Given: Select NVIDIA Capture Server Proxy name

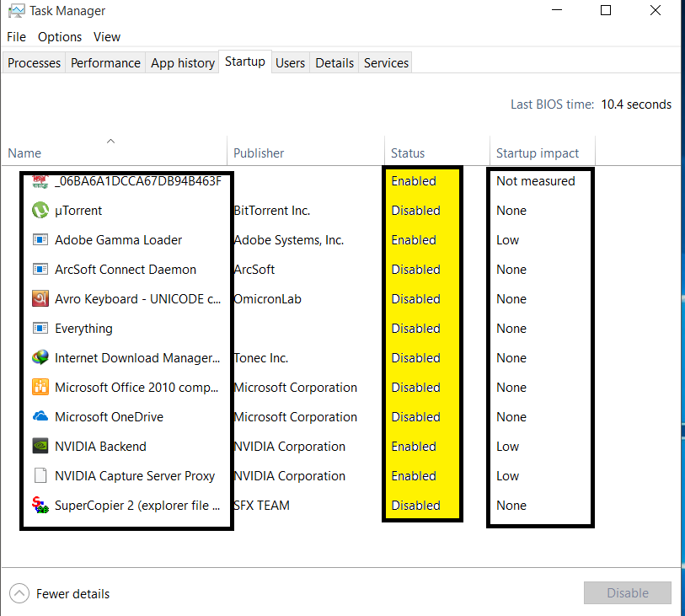Looking at the screenshot, I should [x=135, y=476].
